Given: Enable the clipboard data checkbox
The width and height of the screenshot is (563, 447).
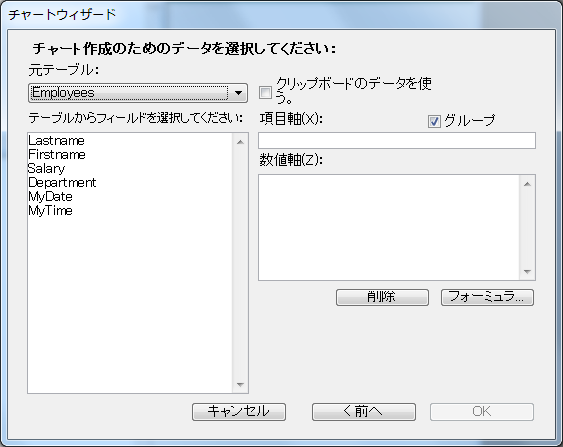Looking at the screenshot, I should pos(266,93).
